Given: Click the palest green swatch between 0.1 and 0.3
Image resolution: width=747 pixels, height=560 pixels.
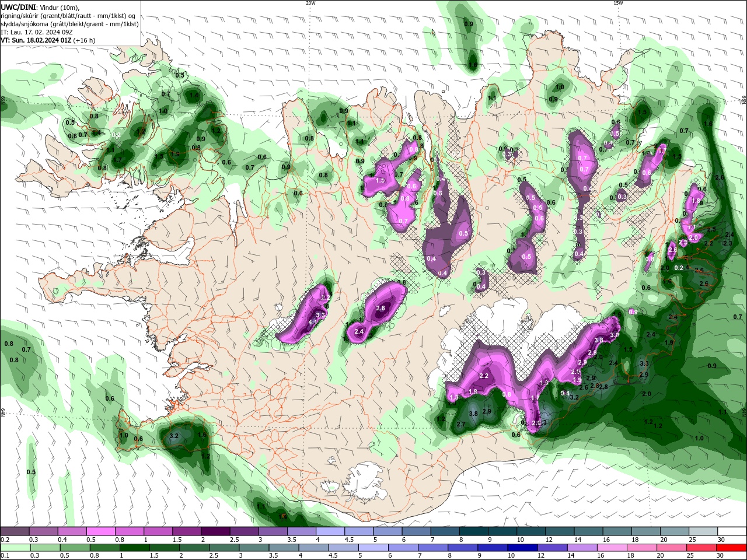Looking at the screenshot, I should (x=15, y=548).
